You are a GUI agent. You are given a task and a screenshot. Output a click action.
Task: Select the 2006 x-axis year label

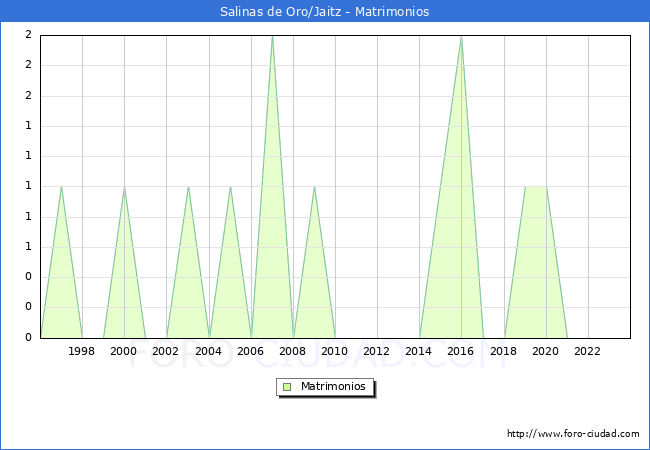(x=250, y=351)
